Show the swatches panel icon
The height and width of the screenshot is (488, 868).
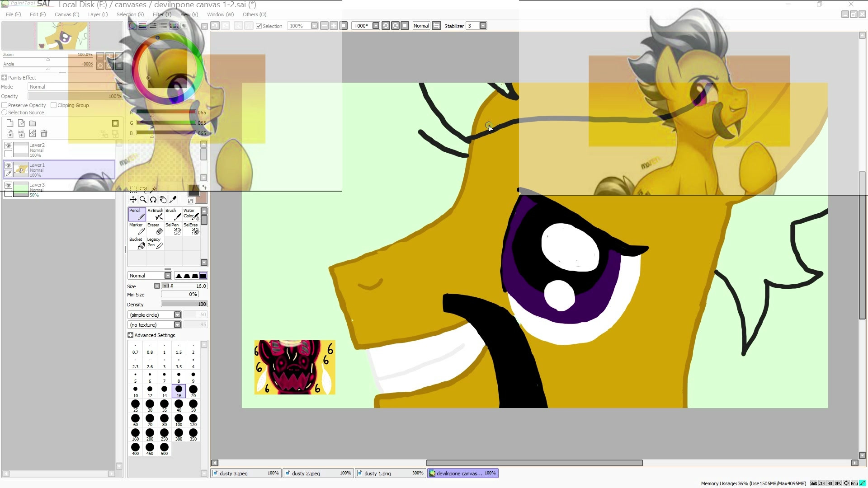(x=174, y=26)
